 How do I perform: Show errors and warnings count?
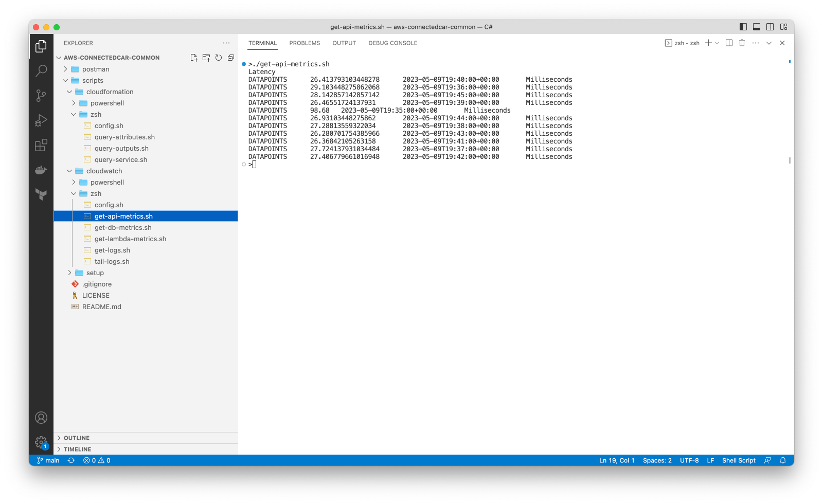click(x=97, y=460)
